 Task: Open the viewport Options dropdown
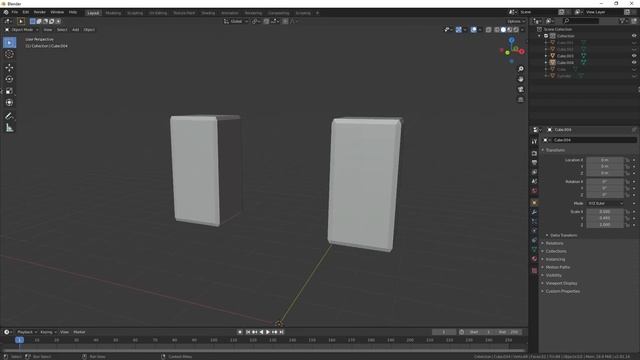point(516,21)
